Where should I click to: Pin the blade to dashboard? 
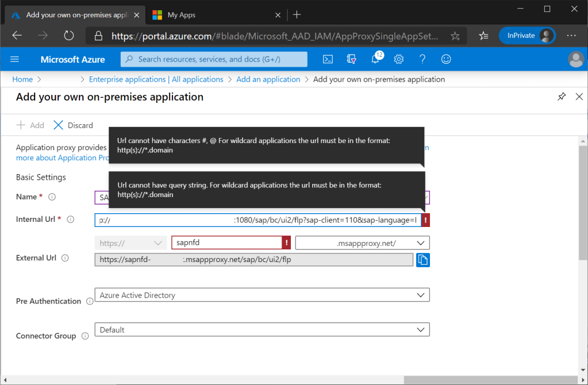coord(562,97)
